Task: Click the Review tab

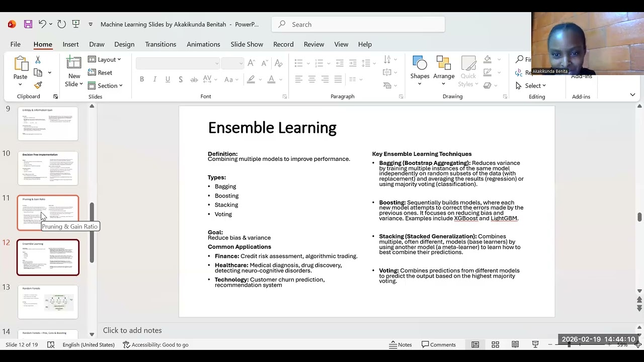Action: point(314,44)
